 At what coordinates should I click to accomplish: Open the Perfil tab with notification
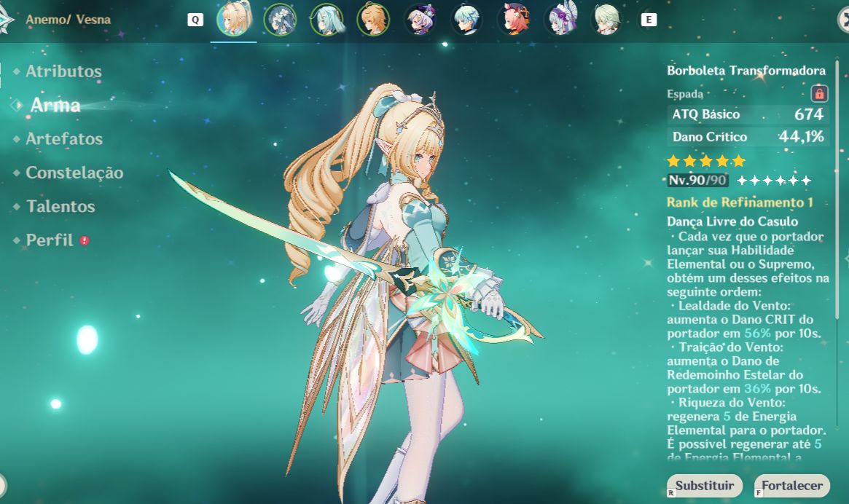click(50, 240)
